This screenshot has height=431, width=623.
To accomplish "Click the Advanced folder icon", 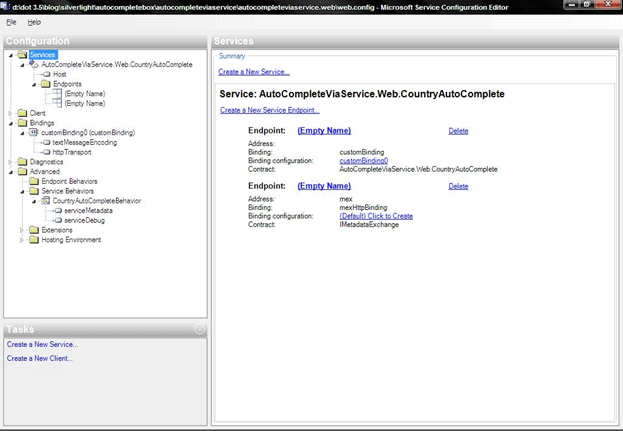I will click(23, 172).
